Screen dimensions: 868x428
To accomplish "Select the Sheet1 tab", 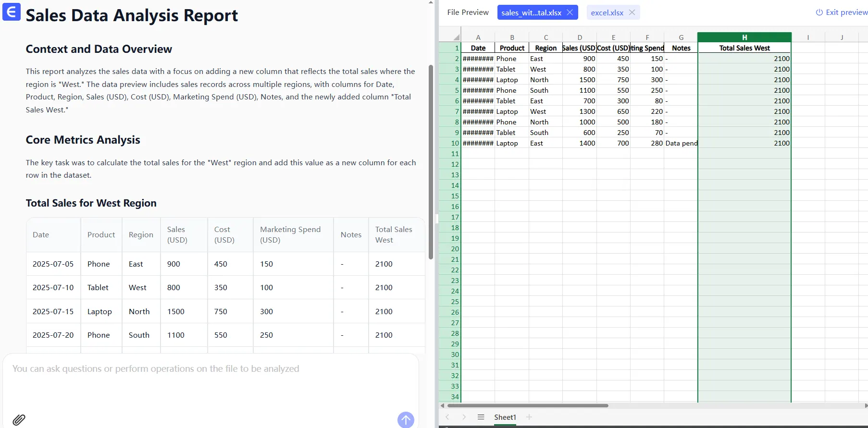I will click(x=505, y=417).
